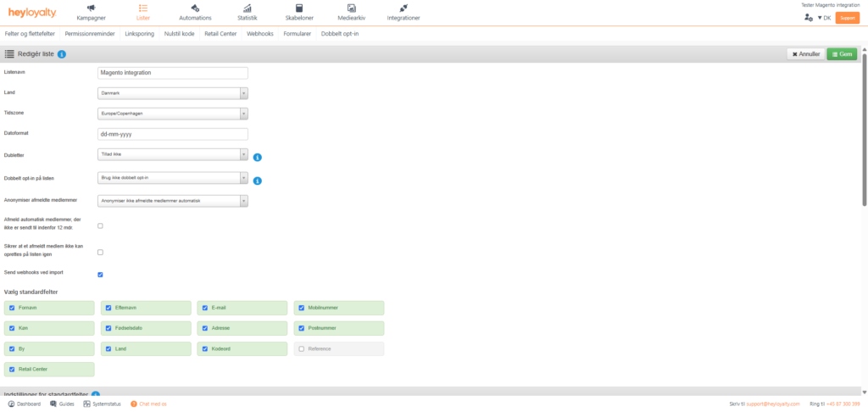
Task: Open the Kampagner megaphone icon
Action: coord(91,8)
